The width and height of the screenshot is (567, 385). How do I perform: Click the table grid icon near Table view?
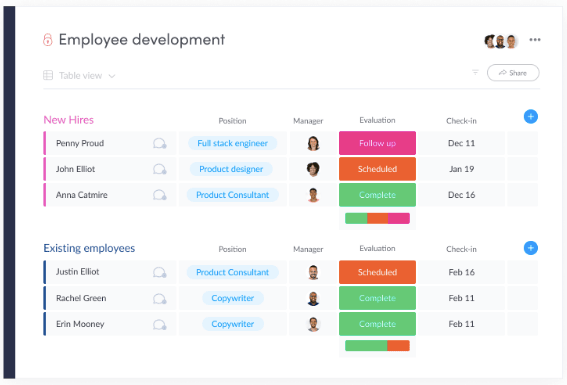[48, 75]
